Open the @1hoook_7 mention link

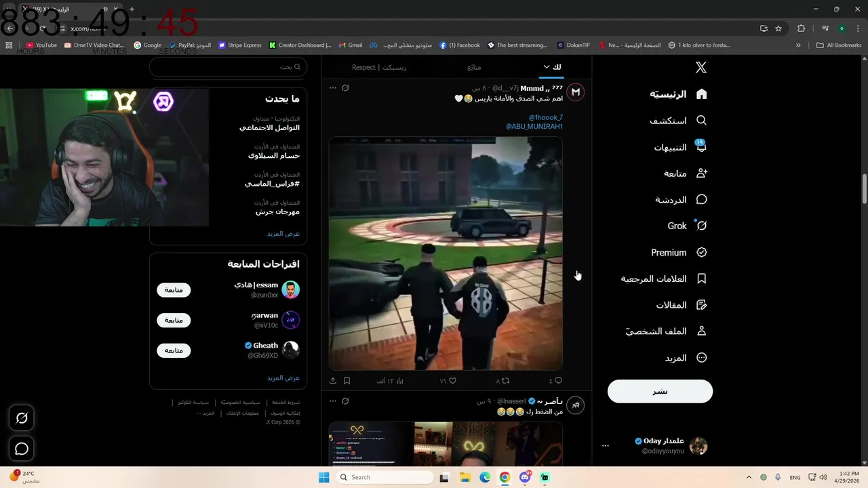pyautogui.click(x=546, y=117)
